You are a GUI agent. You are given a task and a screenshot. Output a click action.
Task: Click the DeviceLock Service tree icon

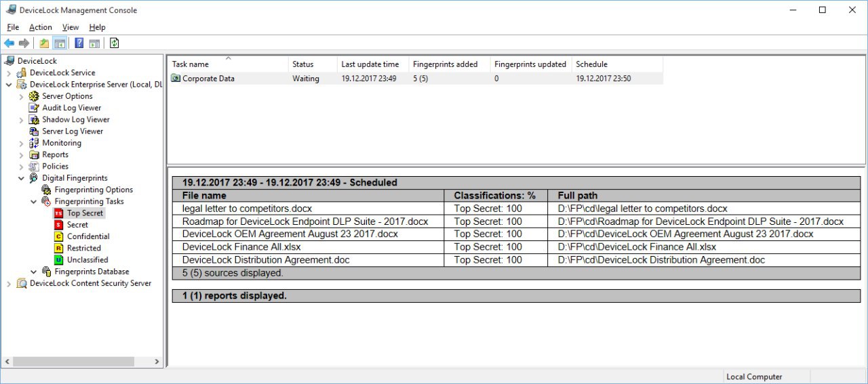(22, 72)
